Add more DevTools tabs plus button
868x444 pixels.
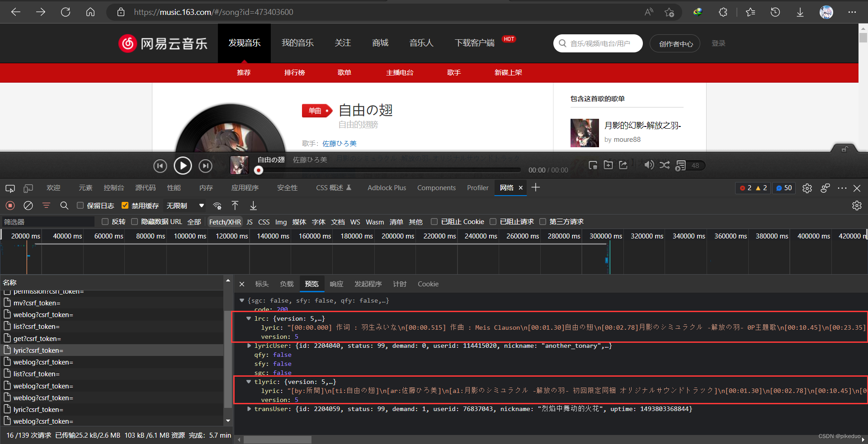(536, 187)
